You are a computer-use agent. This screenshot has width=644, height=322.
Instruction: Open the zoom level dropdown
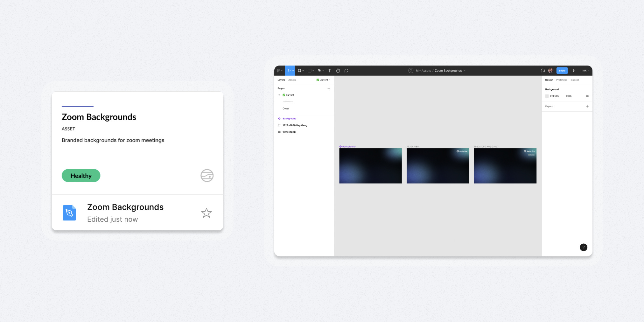coord(585,70)
